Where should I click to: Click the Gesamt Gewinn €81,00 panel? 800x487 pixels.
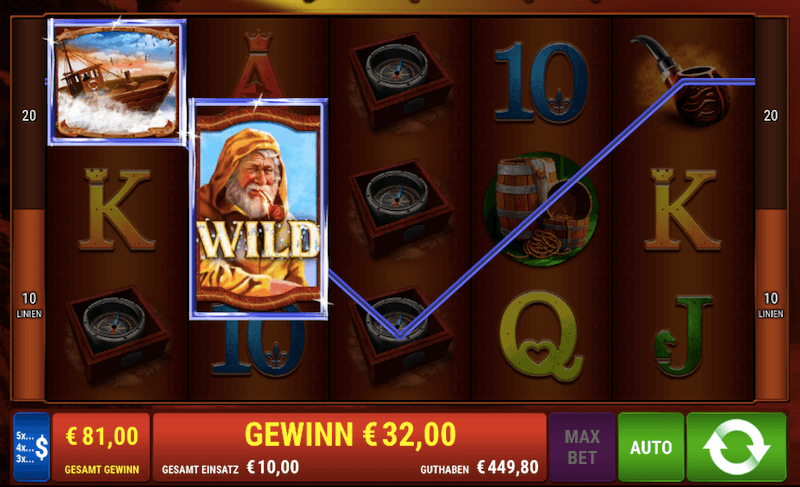click(x=102, y=447)
